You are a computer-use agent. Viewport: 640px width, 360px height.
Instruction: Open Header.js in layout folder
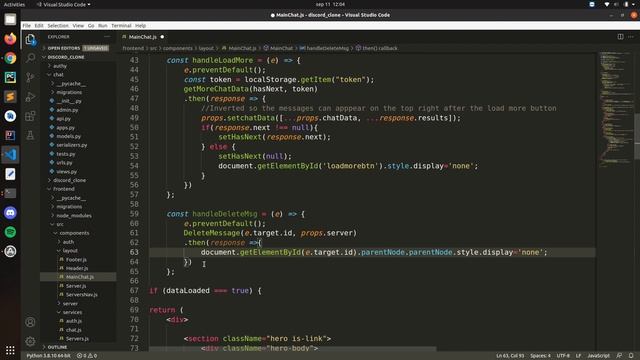[77, 268]
